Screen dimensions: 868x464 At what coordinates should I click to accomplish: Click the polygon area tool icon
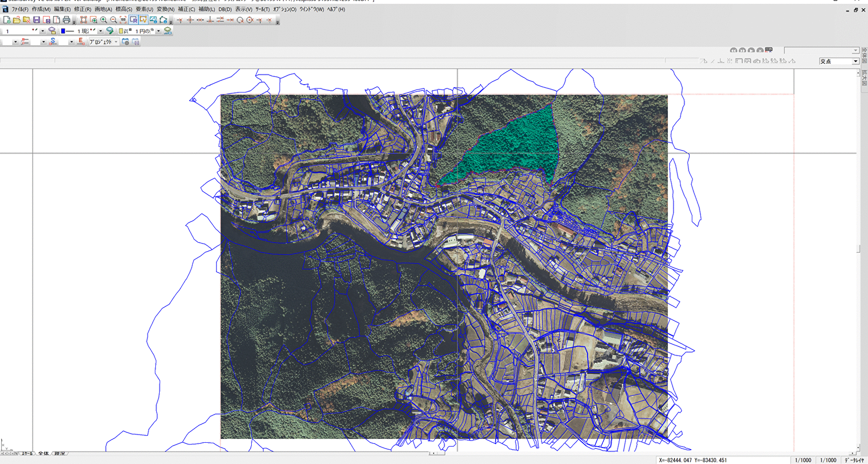coord(163,20)
